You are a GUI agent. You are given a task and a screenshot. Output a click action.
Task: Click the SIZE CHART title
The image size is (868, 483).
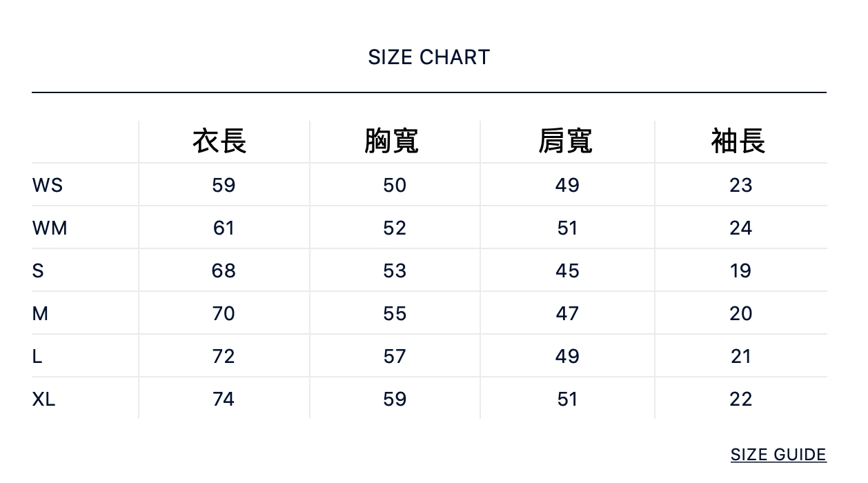click(x=428, y=57)
